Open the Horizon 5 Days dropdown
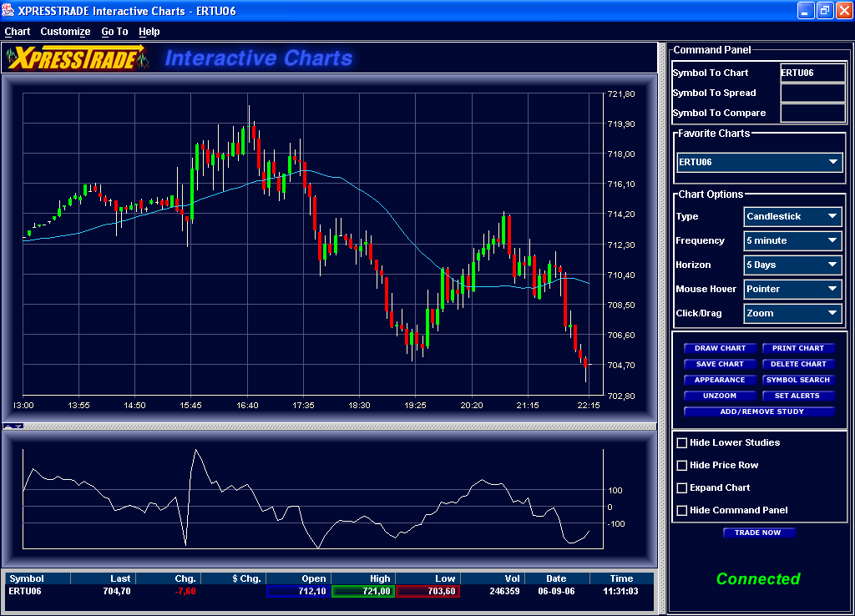The height and width of the screenshot is (616, 855). 792,265
